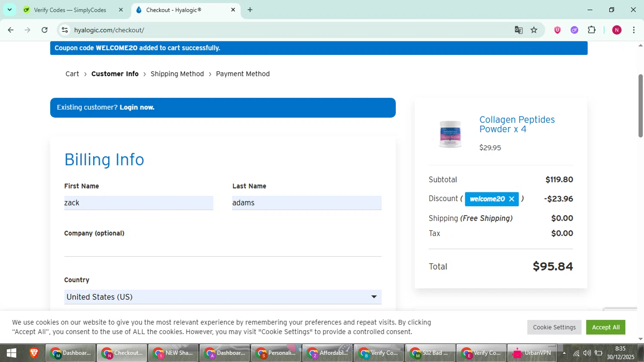The image size is (644, 362).
Task: Click the Total amount $95.84
Action: point(553,266)
